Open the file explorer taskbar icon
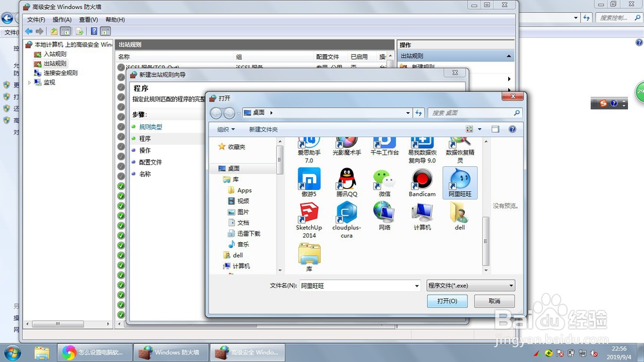The image size is (644, 362). point(41,352)
